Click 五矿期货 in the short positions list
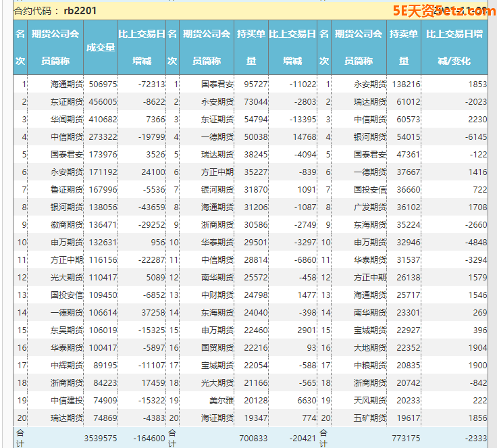The image size is (497, 448). [370, 418]
